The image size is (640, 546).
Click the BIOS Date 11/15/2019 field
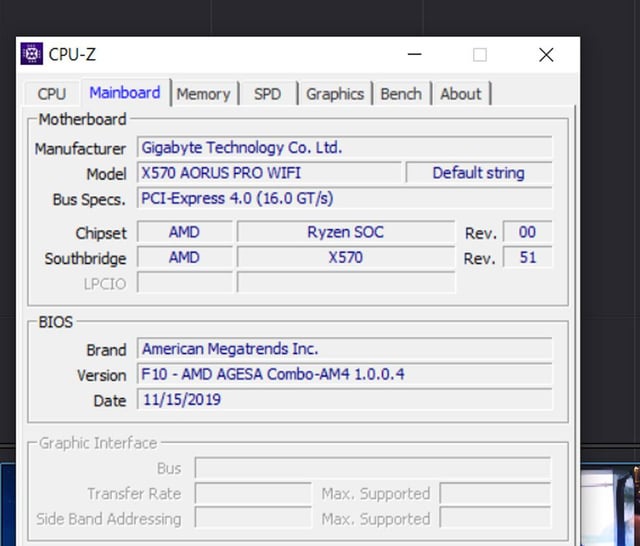click(345, 399)
